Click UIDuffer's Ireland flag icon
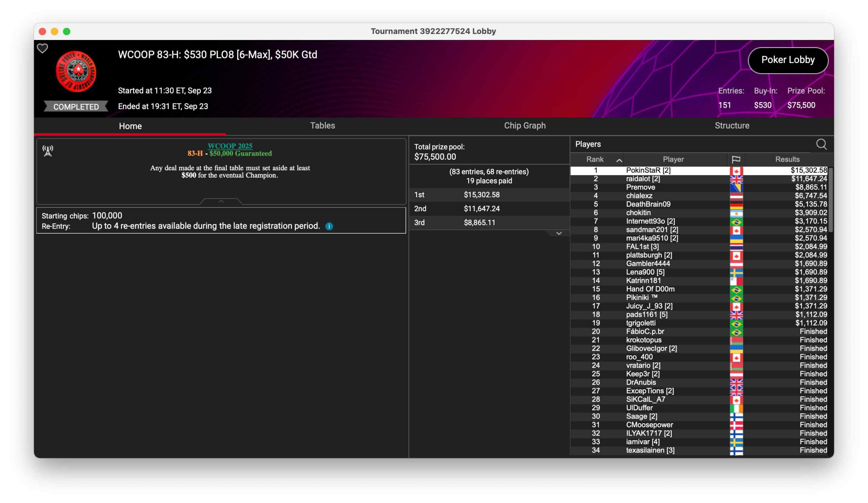868x503 pixels. tap(736, 408)
